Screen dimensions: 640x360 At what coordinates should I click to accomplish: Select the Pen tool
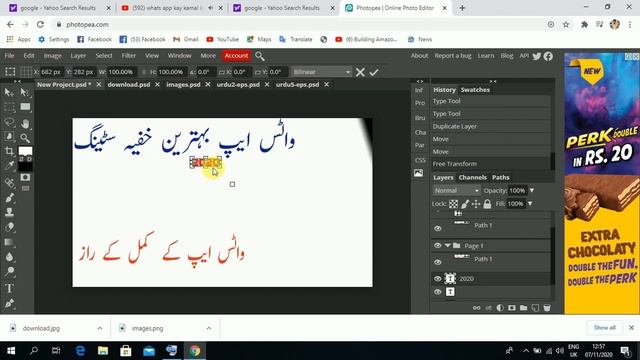(x=9, y=303)
